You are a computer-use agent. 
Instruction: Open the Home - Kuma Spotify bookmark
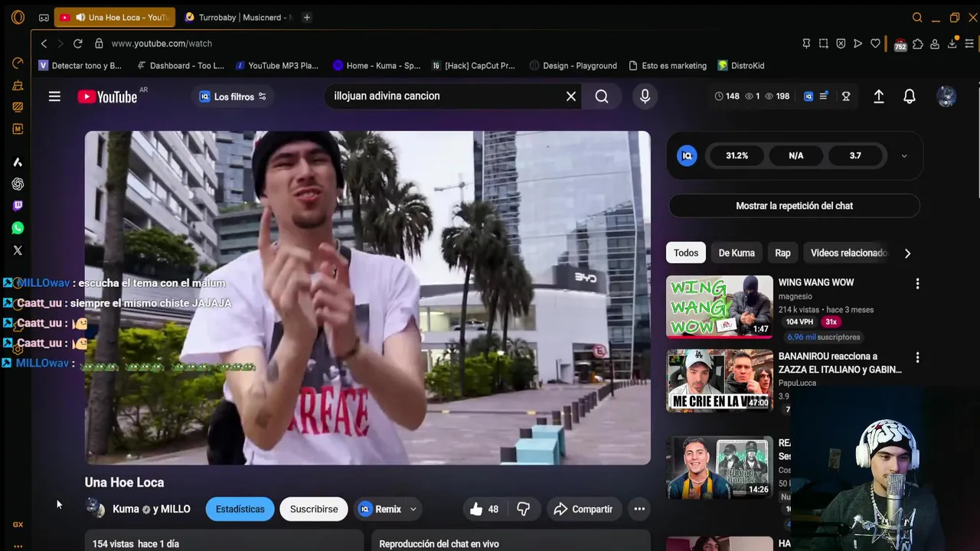(x=377, y=66)
